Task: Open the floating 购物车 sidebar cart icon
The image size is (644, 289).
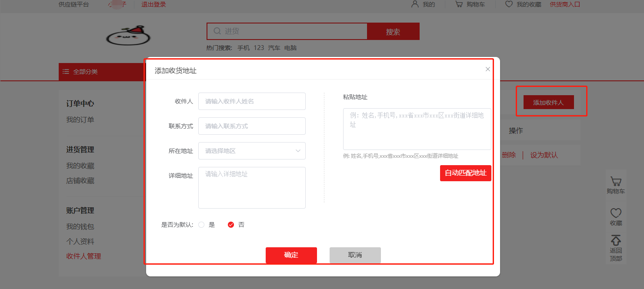Action: (x=616, y=182)
